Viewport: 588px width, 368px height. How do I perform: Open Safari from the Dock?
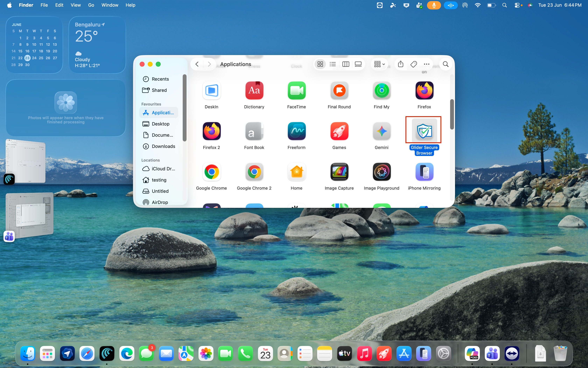click(87, 353)
